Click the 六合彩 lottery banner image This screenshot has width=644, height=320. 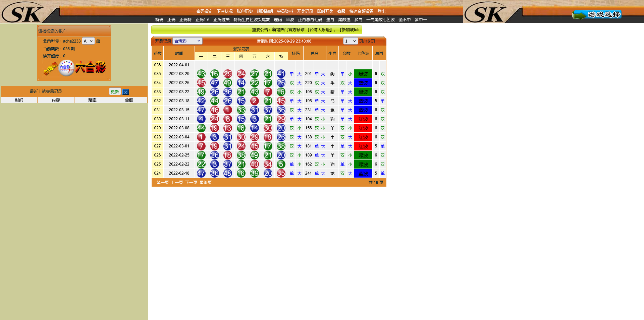pos(74,68)
